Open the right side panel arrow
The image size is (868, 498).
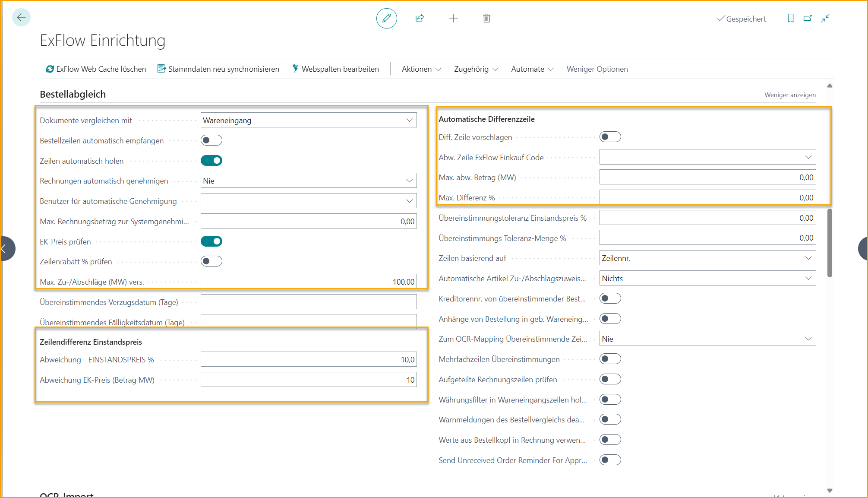click(863, 248)
